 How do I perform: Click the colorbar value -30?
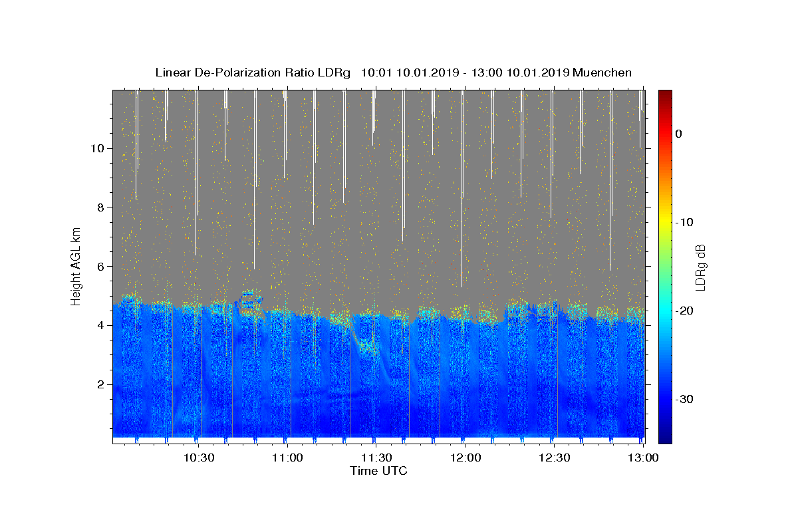685,399
